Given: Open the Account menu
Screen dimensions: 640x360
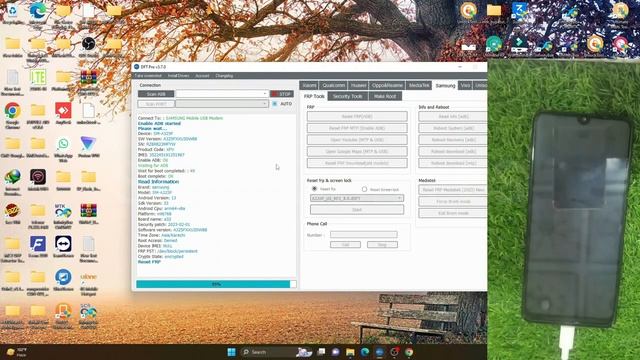Looking at the screenshot, I should [x=202, y=76].
